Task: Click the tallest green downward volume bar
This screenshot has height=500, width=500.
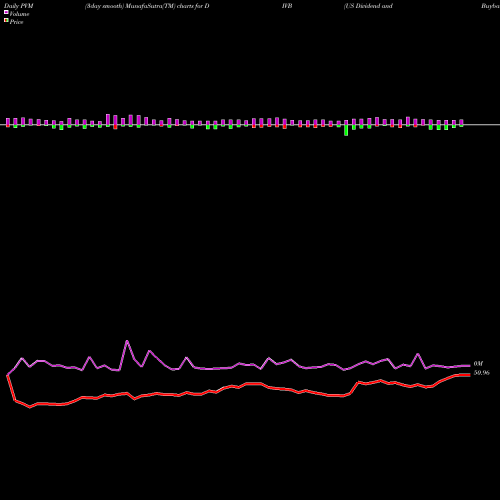Action: [346, 130]
